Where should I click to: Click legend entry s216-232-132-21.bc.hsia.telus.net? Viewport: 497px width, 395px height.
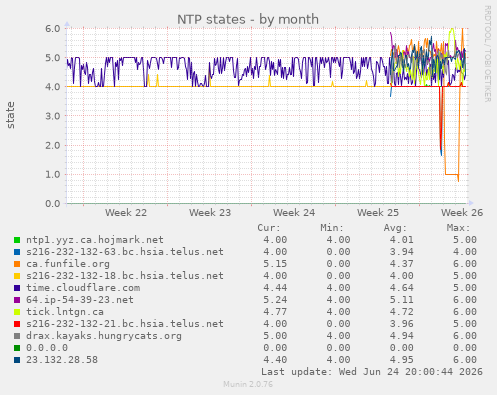[x=125, y=324]
